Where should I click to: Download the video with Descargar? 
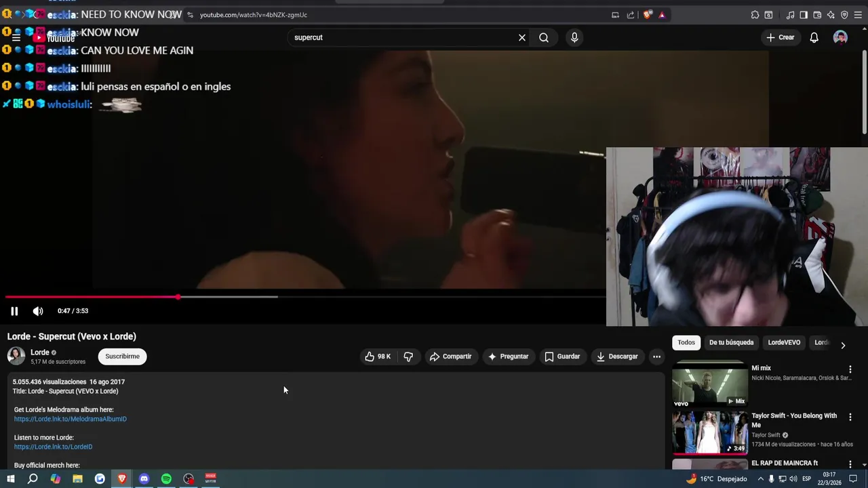[617, 357]
